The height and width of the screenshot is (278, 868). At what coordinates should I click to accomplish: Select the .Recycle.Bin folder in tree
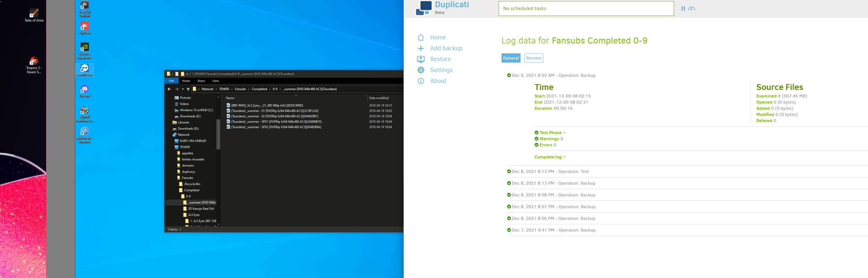[192, 184]
